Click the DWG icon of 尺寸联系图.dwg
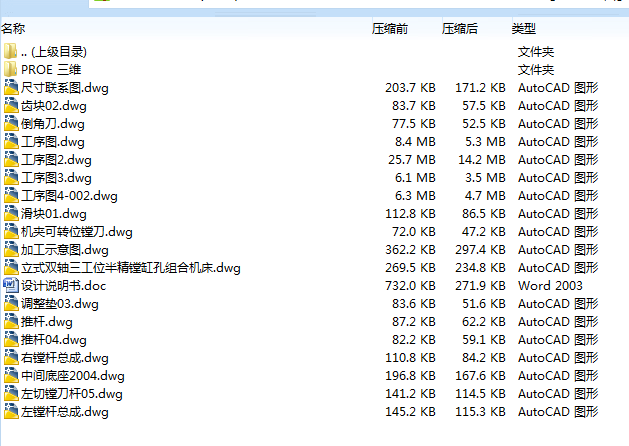 (x=11, y=87)
